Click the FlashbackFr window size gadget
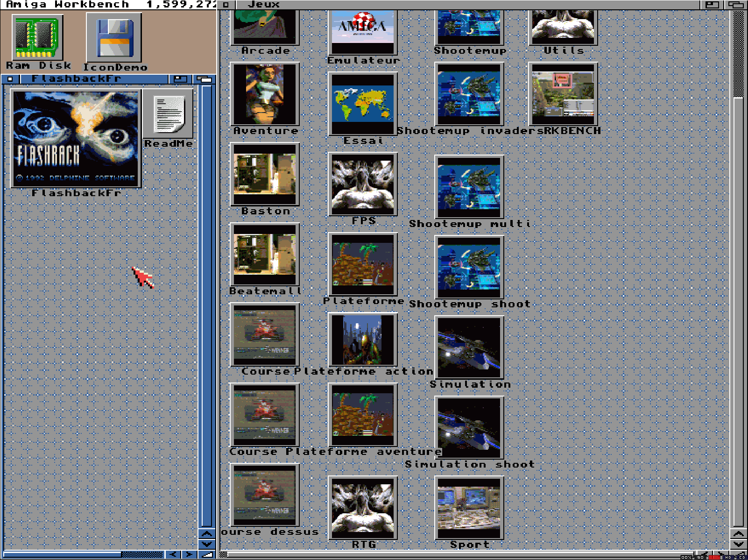Screen dimensions: 748x560 (207, 554)
